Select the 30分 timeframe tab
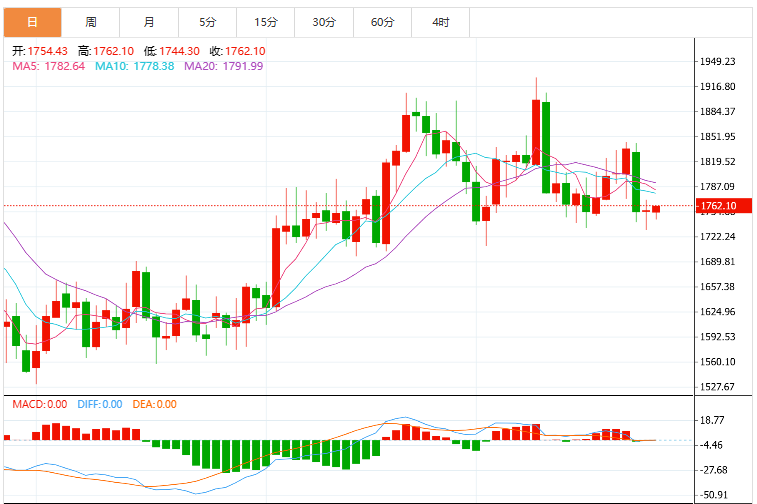The height and width of the screenshot is (504, 757). pos(324,22)
